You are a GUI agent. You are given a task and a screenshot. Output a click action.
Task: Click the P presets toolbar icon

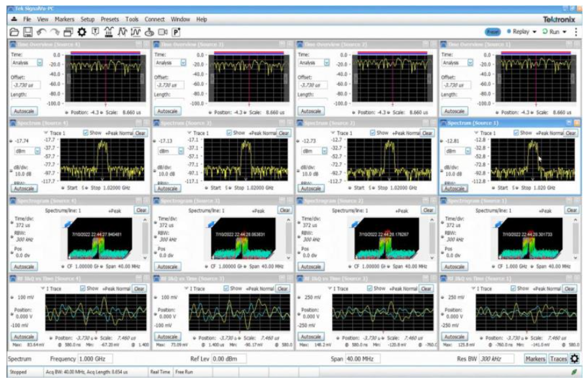coord(176,32)
